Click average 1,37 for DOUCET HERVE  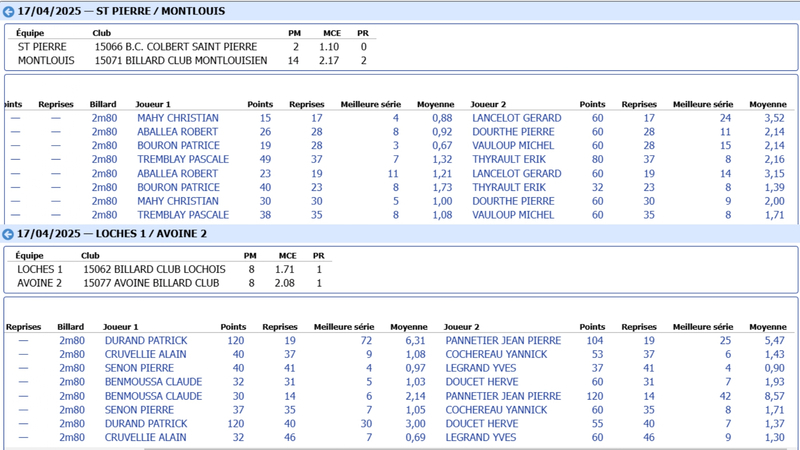coord(774,423)
